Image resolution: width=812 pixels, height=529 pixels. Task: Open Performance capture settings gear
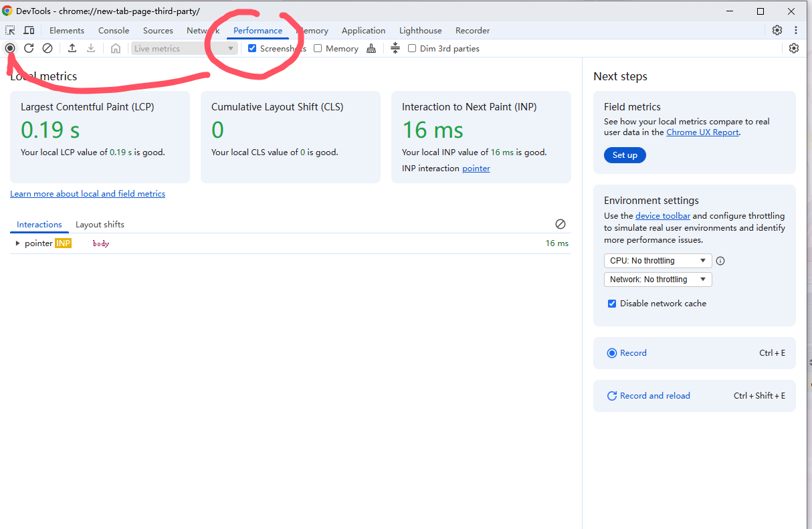pos(793,48)
